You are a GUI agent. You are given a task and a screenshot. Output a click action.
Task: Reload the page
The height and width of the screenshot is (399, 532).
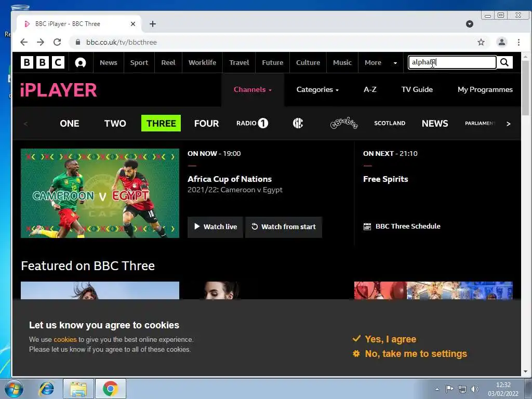(57, 42)
